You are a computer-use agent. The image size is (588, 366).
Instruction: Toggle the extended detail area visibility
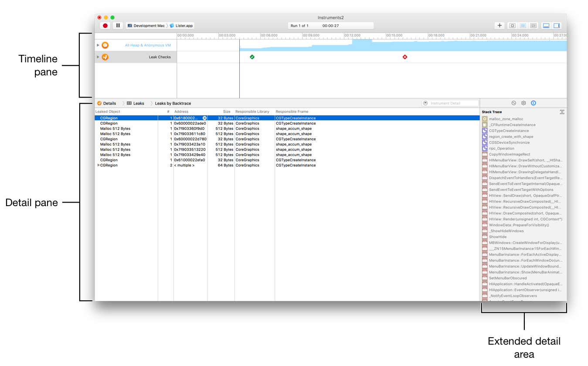(x=557, y=26)
